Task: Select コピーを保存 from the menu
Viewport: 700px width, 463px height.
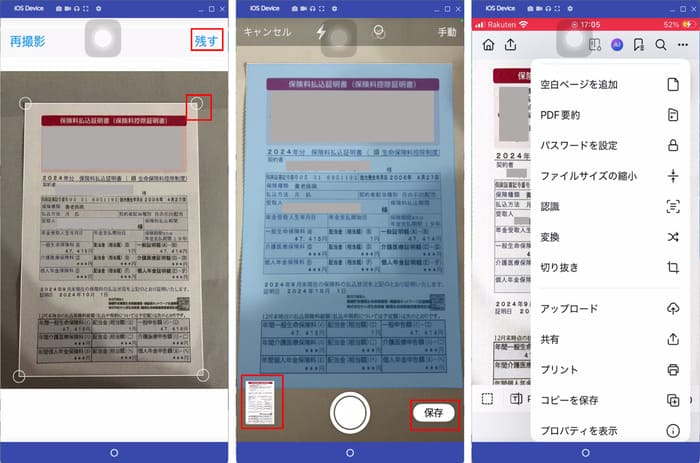Action: click(x=610, y=400)
